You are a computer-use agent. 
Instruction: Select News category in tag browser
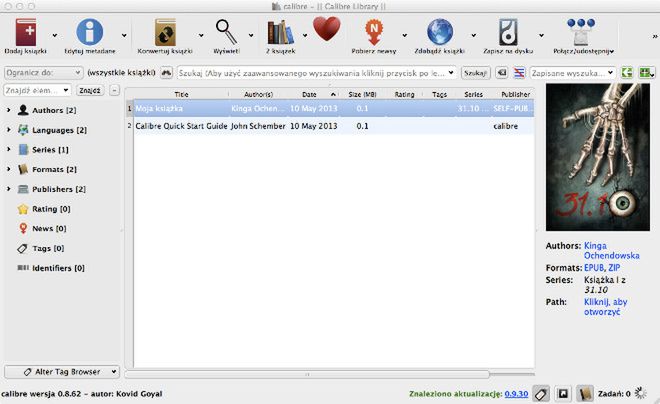(42, 229)
